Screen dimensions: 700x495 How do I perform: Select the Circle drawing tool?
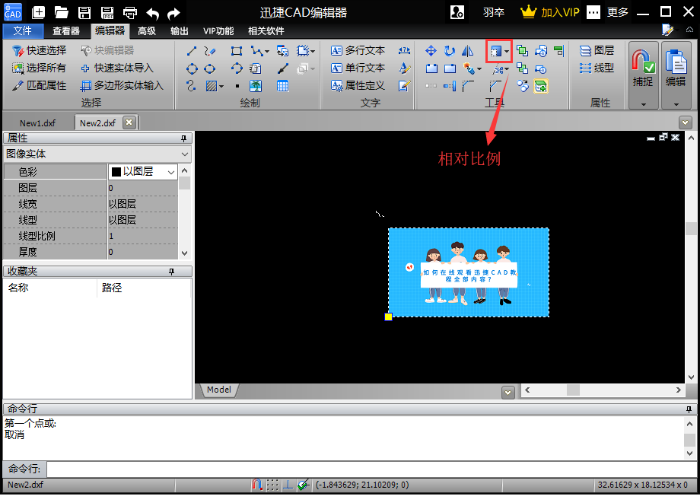coord(192,69)
